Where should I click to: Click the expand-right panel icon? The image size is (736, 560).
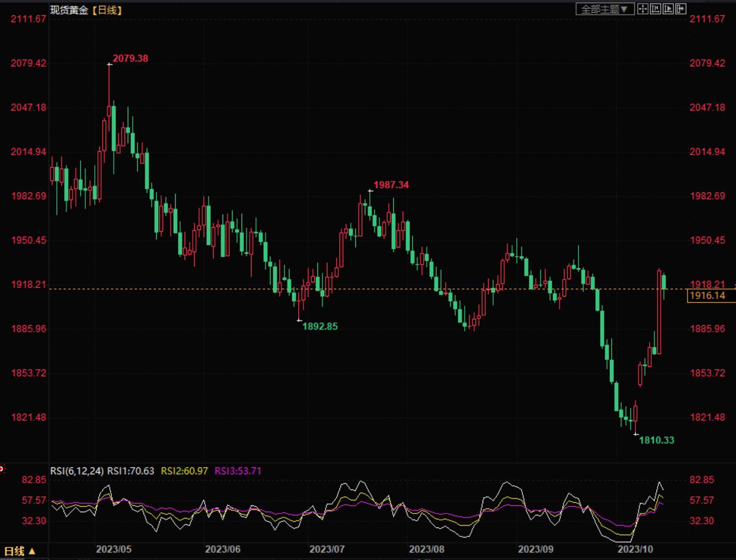pyautogui.click(x=680, y=9)
